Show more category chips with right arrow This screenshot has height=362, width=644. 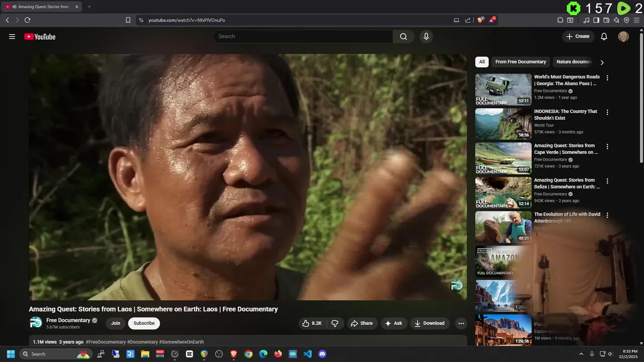click(x=602, y=62)
